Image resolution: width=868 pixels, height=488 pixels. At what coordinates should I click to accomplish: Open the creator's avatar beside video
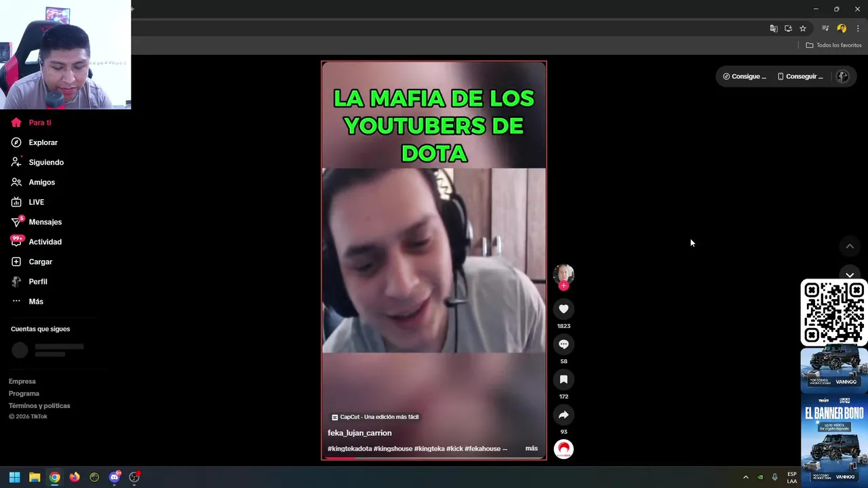[564, 274]
